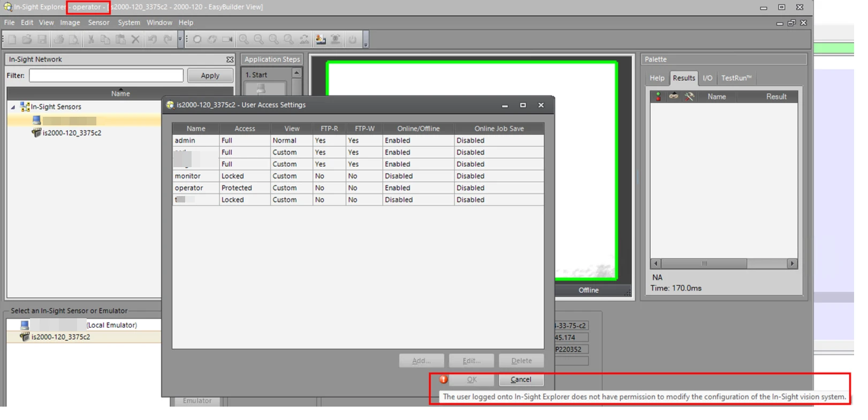Collapse the In-Sight Sensors tree node
868x420 pixels.
tap(13, 107)
